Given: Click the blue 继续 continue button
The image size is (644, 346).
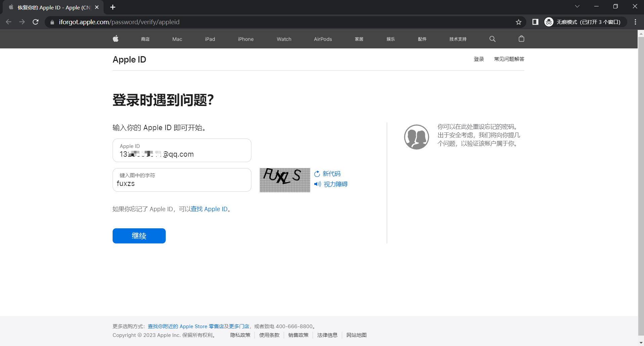Looking at the screenshot, I should tap(139, 236).
